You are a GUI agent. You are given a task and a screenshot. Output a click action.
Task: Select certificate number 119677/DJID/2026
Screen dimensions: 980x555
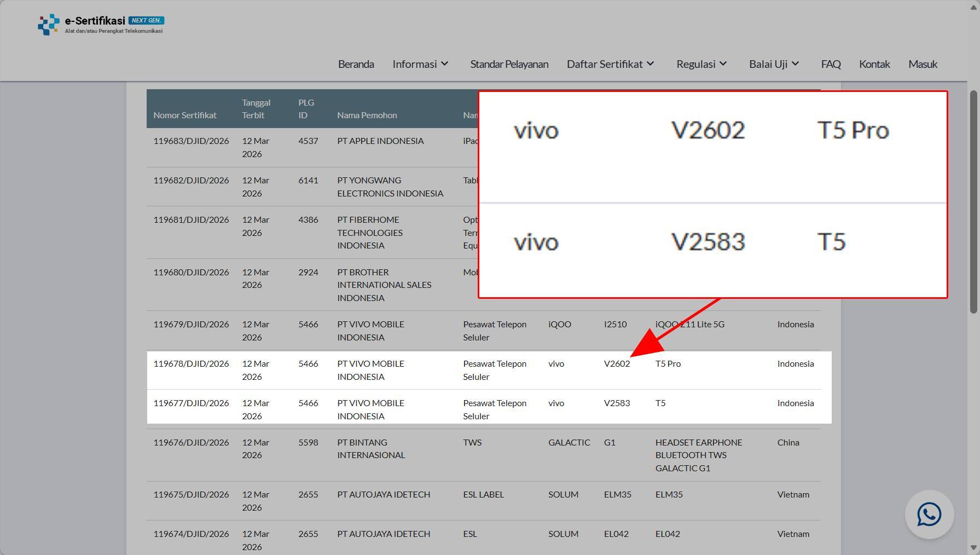[191, 403]
